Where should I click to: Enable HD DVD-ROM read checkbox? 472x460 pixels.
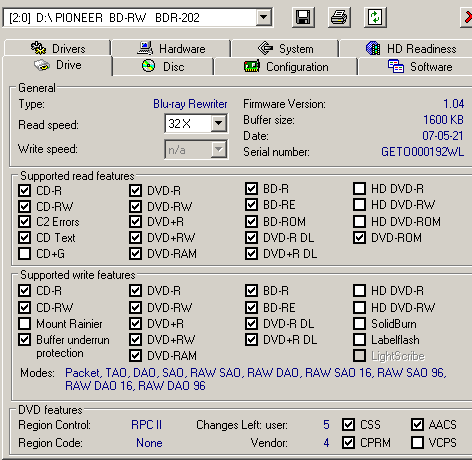point(359,222)
